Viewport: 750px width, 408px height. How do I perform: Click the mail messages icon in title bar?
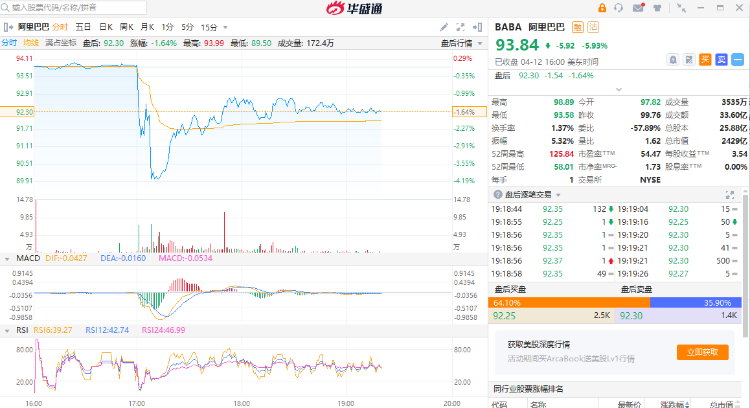pyautogui.click(x=640, y=8)
